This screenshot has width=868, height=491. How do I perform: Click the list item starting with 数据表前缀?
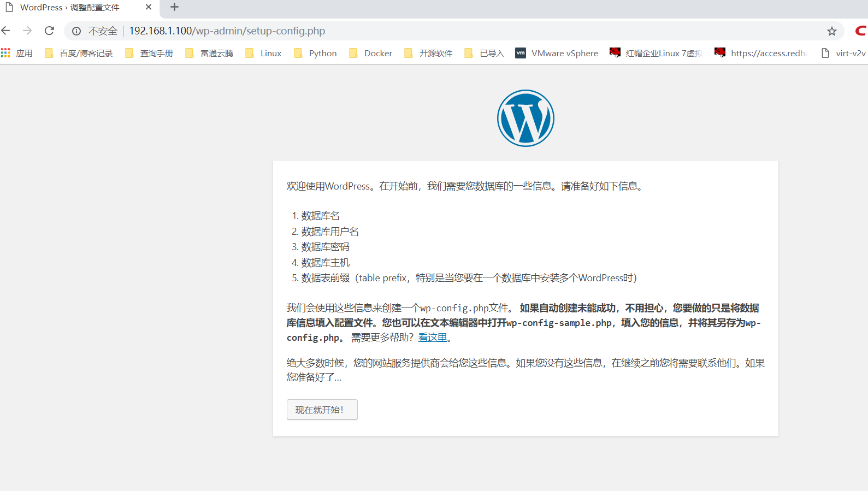[469, 278]
